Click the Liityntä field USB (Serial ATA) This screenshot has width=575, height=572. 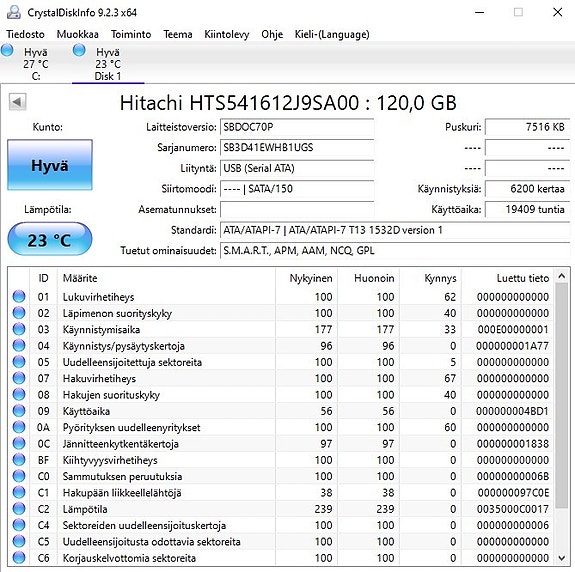click(297, 168)
